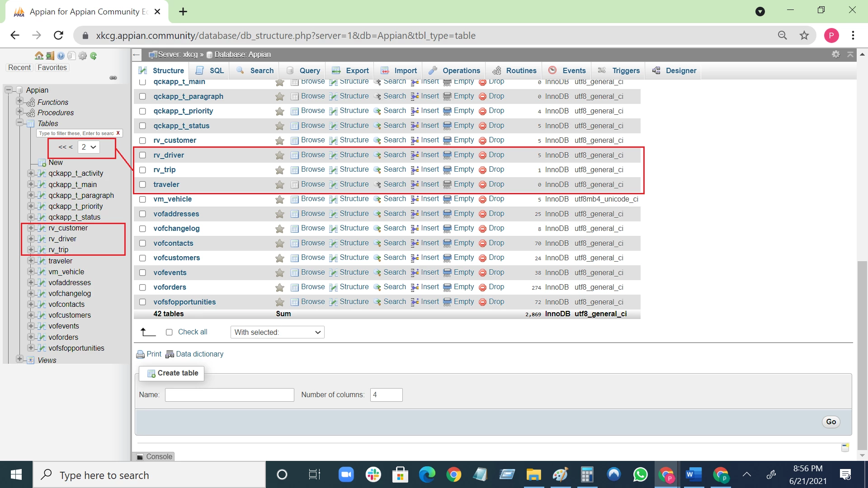Open phpMyAdmin documentation via blue question-mark icon
Image resolution: width=868 pixels, height=488 pixels.
tap(61, 56)
